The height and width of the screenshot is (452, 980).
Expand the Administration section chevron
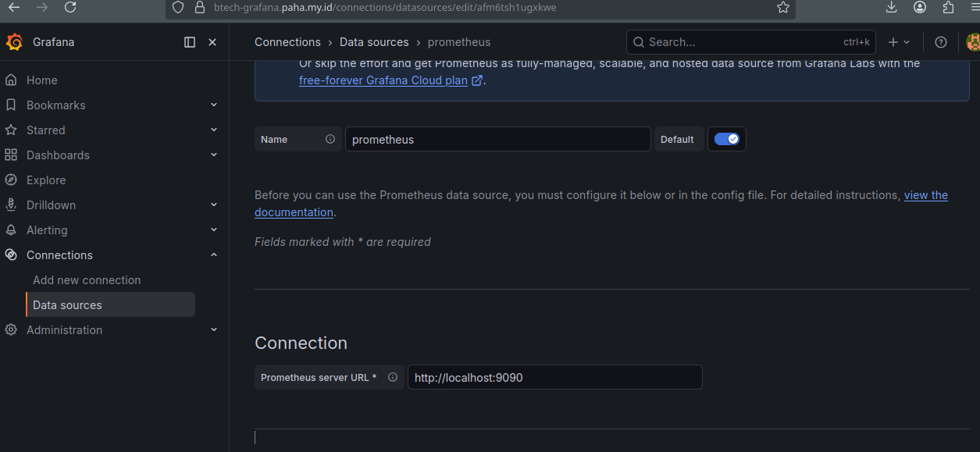click(214, 329)
